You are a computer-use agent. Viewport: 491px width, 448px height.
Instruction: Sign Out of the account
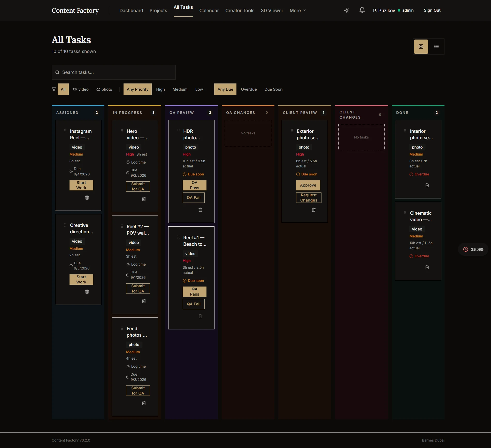(x=432, y=10)
